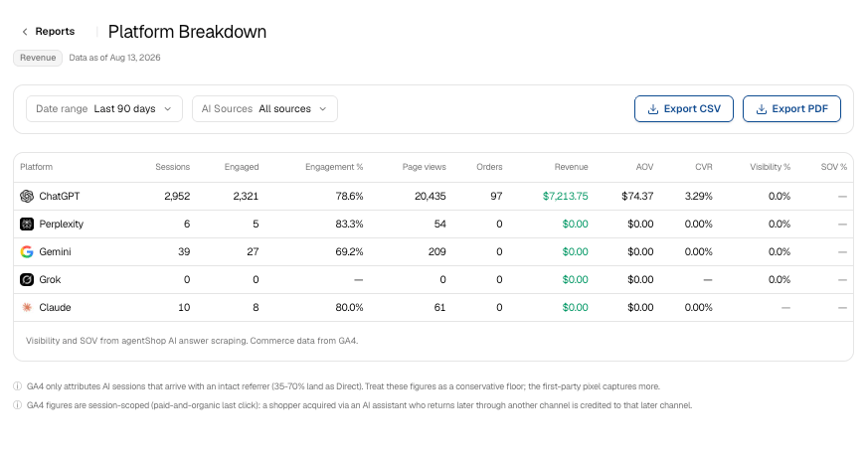Select the Gemini platform name
The image size is (868, 453).
pos(55,251)
